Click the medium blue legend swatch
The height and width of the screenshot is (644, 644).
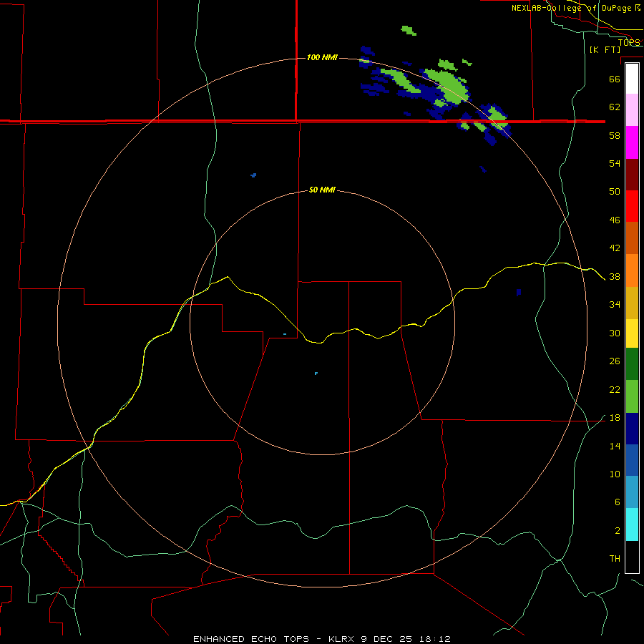coord(632,460)
